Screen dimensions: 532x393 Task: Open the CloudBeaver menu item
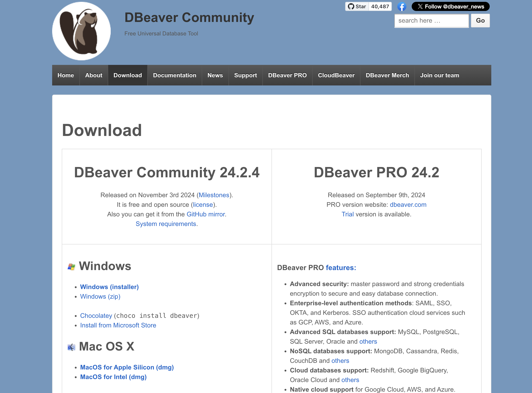point(336,75)
